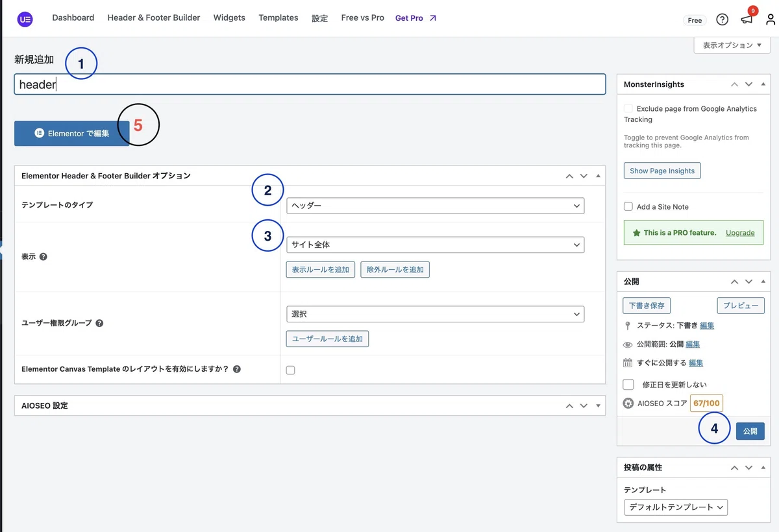Click the AIOSEO score 67/100 badge
The height and width of the screenshot is (532, 779).
point(706,403)
